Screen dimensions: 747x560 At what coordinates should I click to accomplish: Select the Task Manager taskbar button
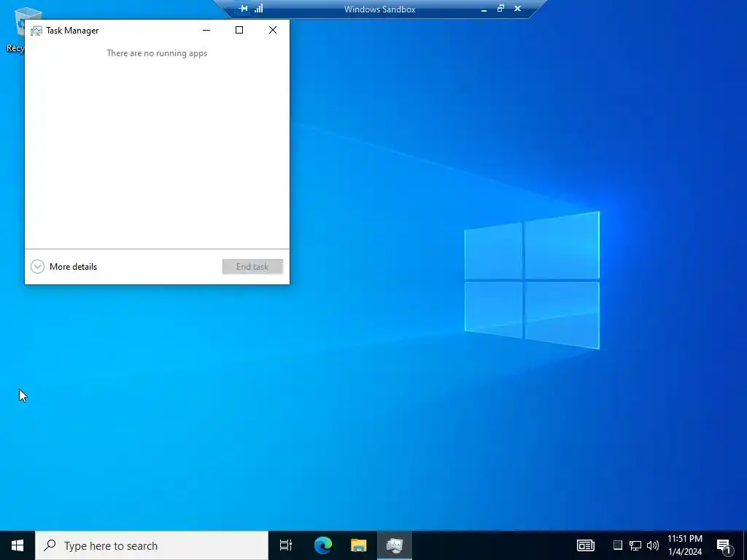coord(395,545)
